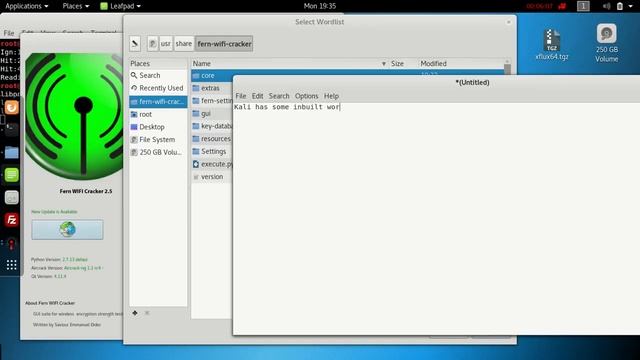Open File System in Places sidebar

(x=158, y=140)
